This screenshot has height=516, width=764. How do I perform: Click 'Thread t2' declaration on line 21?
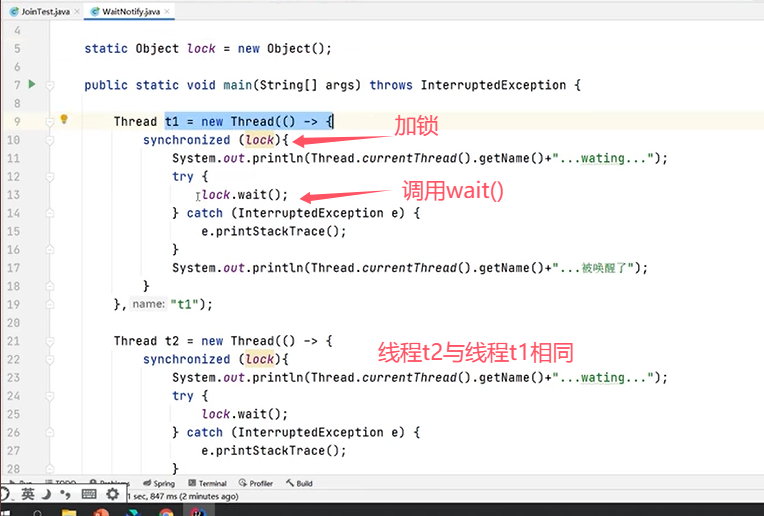[x=146, y=341]
